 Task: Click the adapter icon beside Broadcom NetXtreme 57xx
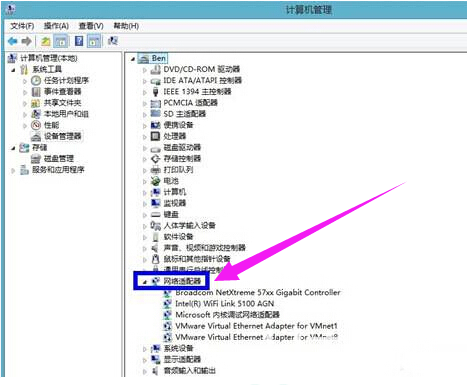pyautogui.click(x=168, y=293)
